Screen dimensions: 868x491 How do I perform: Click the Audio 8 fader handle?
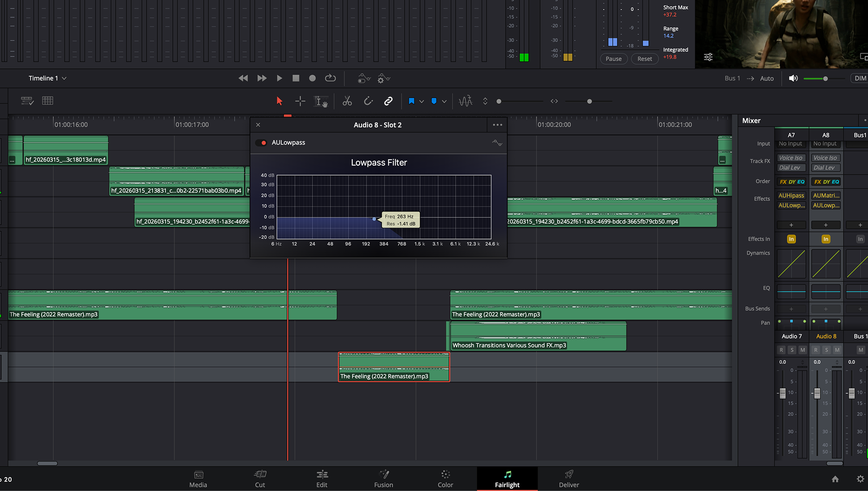817,393
